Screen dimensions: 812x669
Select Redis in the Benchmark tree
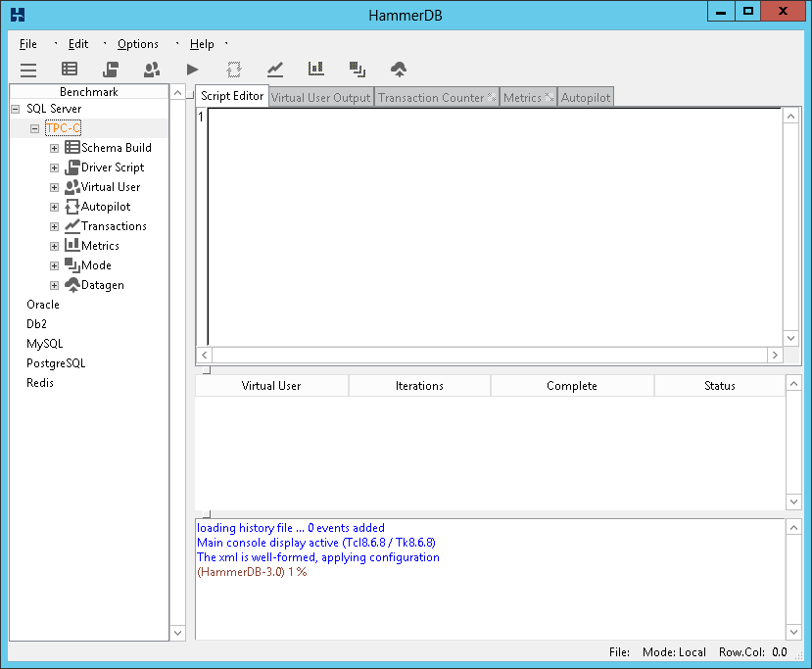click(x=40, y=383)
